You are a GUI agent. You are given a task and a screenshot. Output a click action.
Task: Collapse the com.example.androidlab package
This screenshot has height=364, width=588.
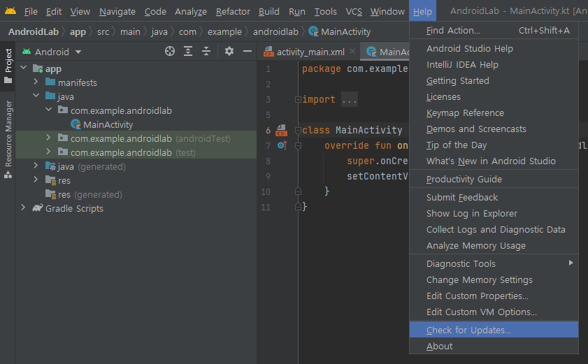[x=49, y=110]
